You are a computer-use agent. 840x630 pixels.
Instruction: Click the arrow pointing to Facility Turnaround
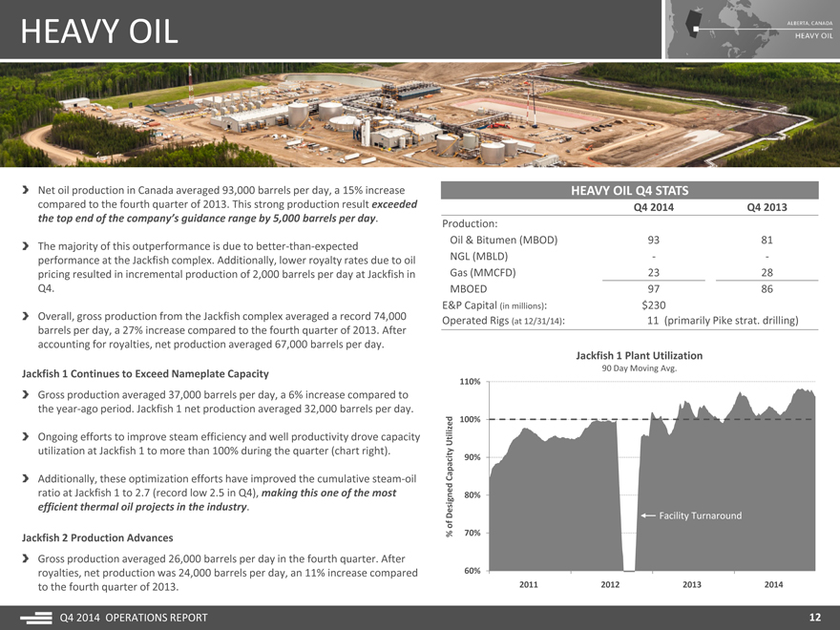click(646, 515)
